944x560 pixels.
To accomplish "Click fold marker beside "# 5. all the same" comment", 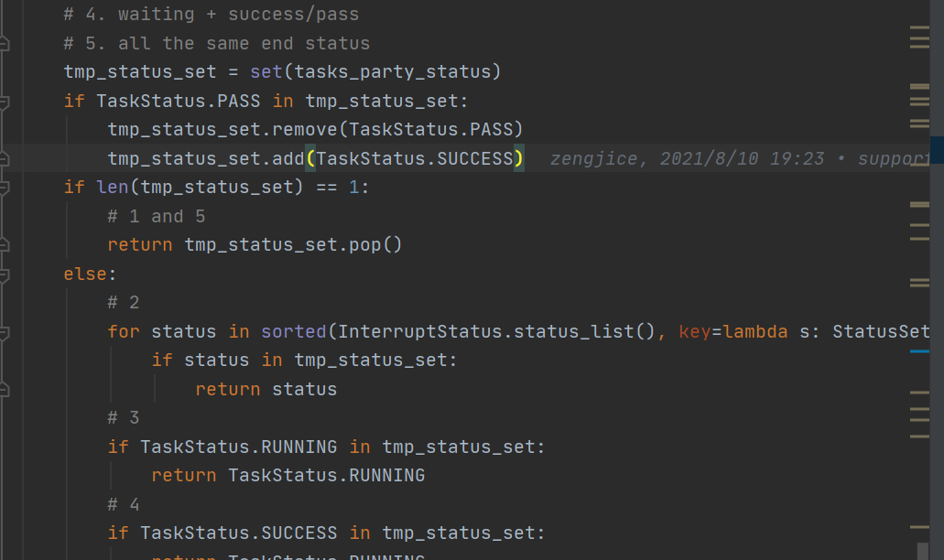I will click(x=4, y=43).
